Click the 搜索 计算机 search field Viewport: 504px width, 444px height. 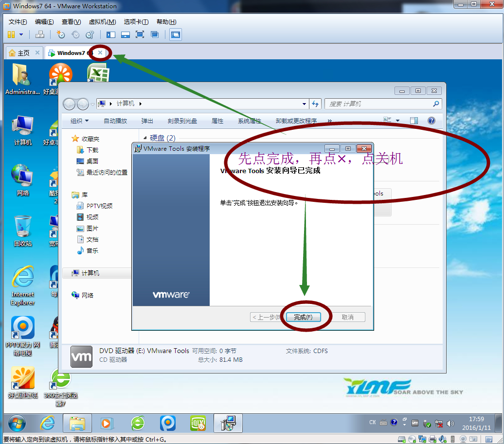383,104
